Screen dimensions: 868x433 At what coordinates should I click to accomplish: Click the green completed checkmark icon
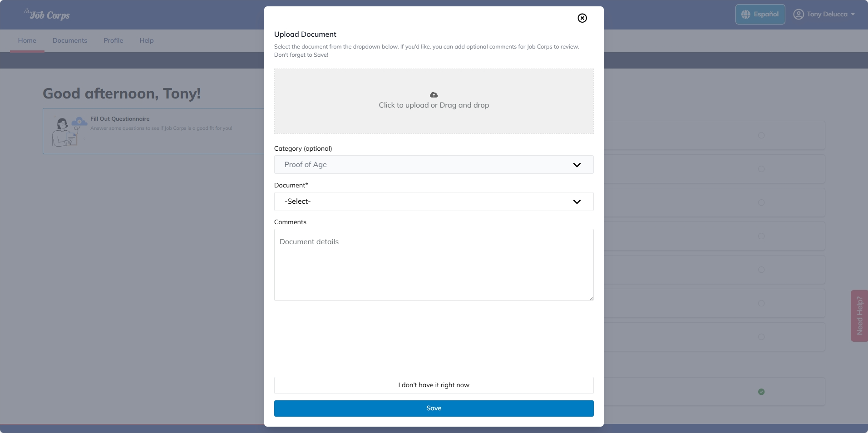coord(761,392)
